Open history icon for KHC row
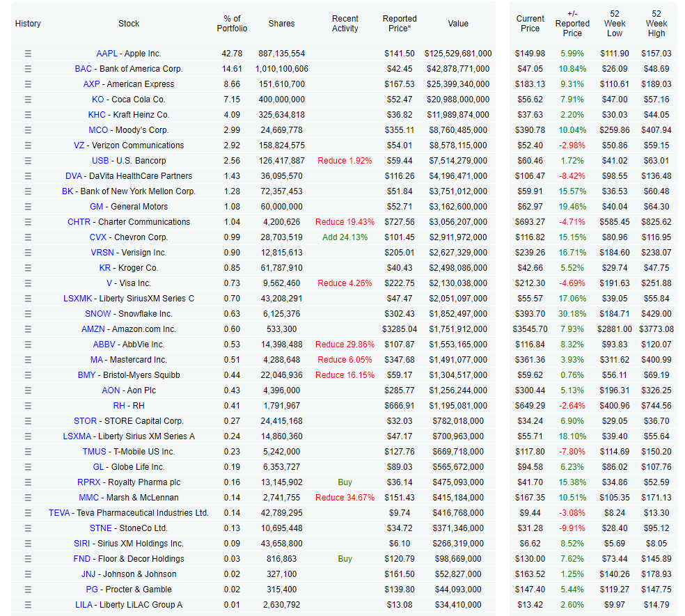This screenshot has width=685, height=616. tap(28, 115)
